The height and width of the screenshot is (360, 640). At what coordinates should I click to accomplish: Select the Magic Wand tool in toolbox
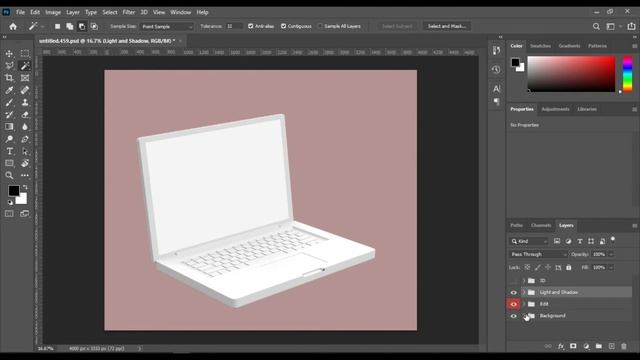[25, 66]
